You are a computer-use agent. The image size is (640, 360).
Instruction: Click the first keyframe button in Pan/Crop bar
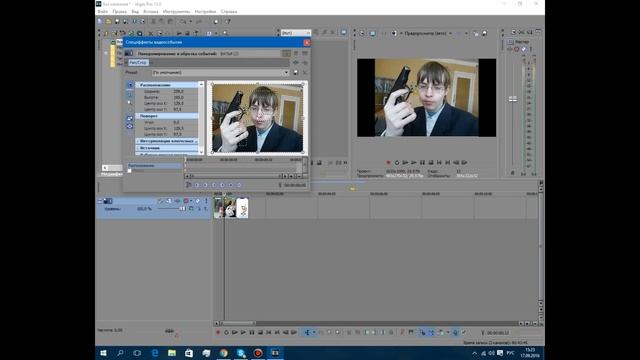pyautogui.click(x=197, y=185)
